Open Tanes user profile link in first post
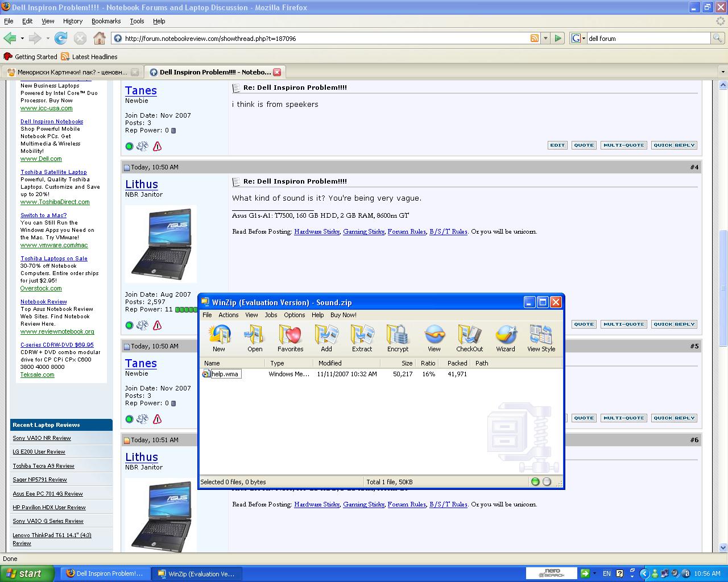Image resolution: width=728 pixels, height=582 pixels. (141, 90)
